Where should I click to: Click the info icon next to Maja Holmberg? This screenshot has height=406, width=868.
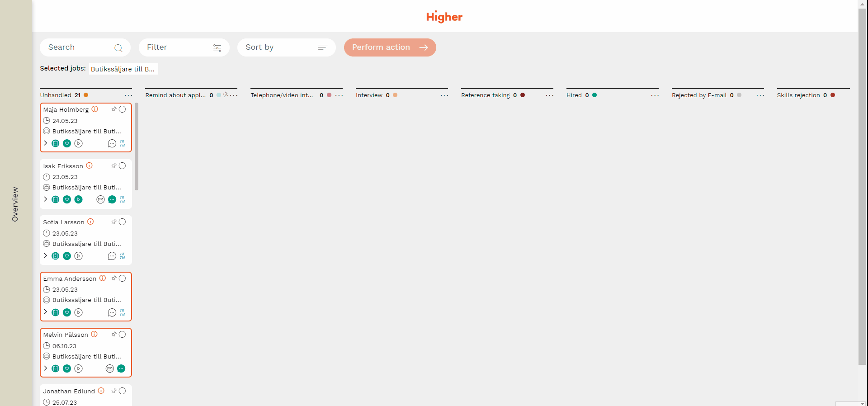(x=95, y=109)
